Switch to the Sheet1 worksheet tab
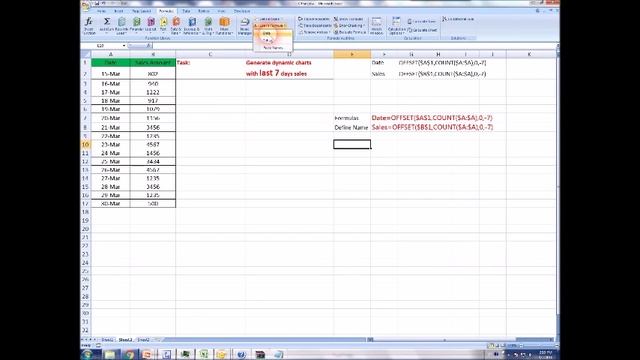The width and height of the screenshot is (640, 360). [x=107, y=340]
